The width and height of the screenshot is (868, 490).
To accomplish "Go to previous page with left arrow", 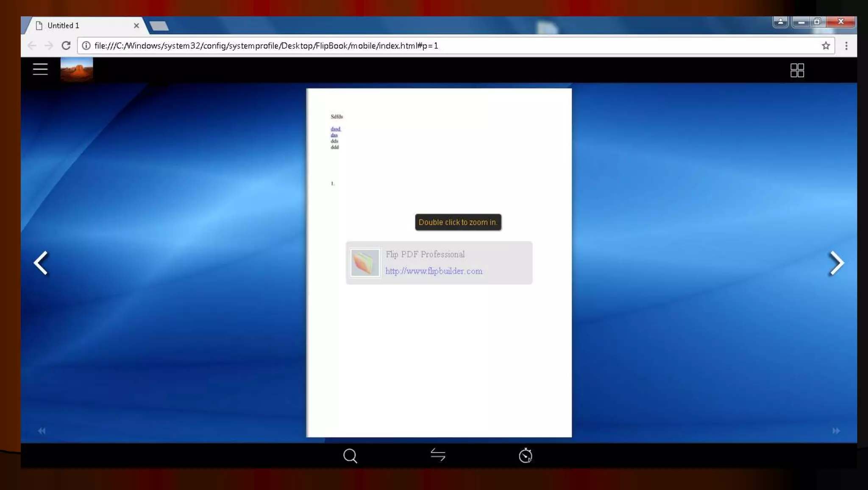I will pos(41,263).
